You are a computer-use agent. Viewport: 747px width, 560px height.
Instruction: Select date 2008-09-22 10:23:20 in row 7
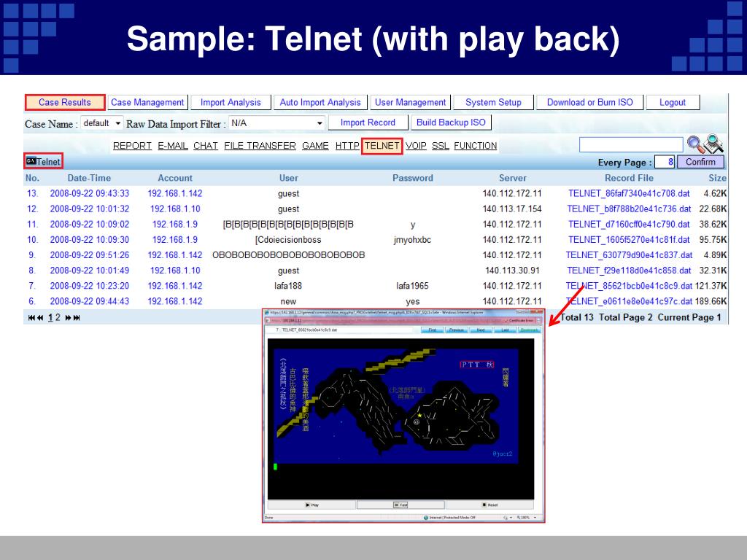coord(90,286)
